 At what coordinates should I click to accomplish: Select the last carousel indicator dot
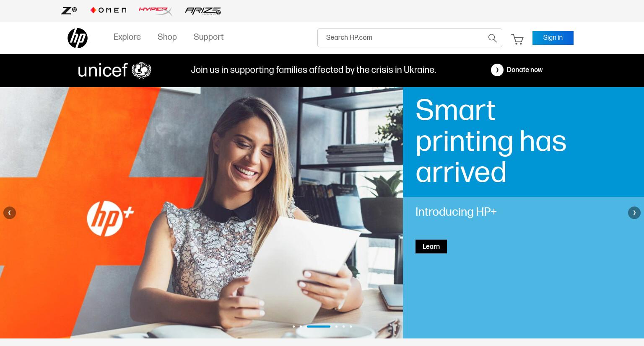351,326
